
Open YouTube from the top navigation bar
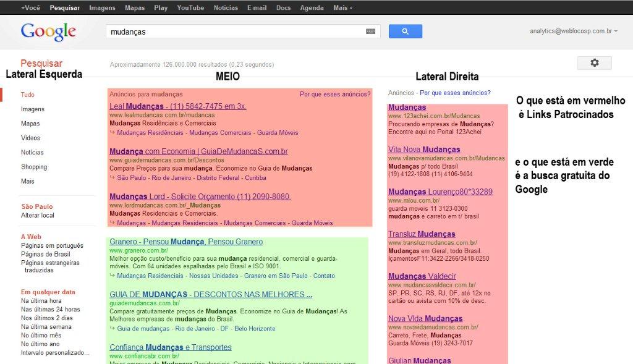pos(190,8)
